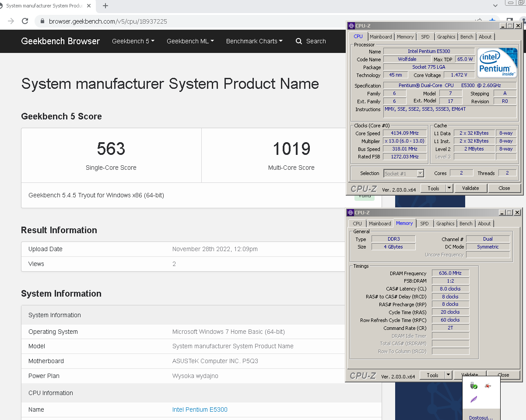This screenshot has height=420, width=526.
Task: Click the site security lock icon
Action: click(42, 21)
